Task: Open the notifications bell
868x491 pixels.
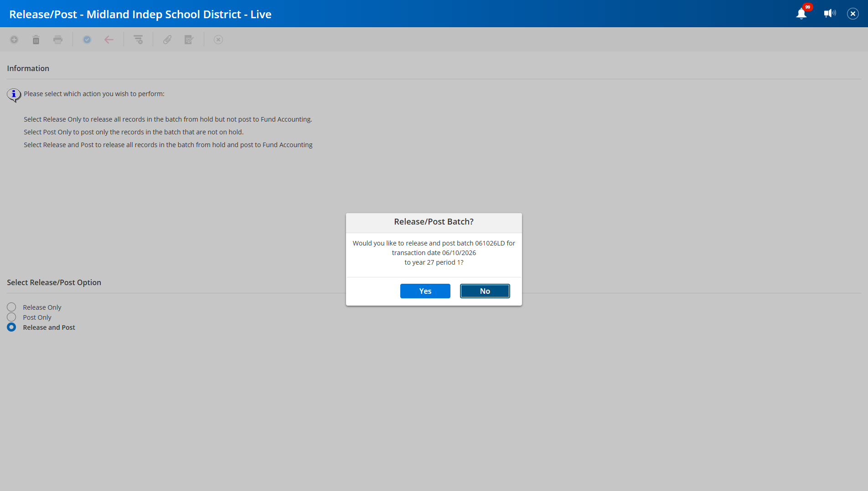Action: point(801,14)
